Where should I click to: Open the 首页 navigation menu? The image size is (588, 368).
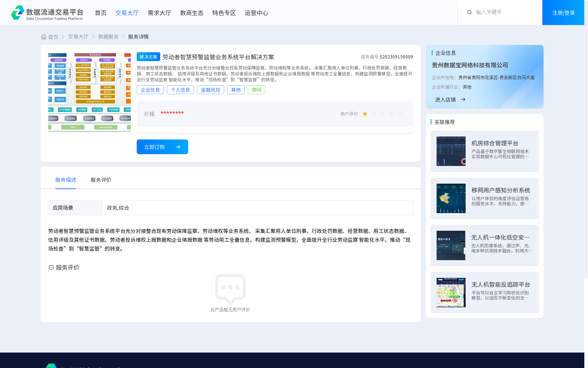coord(101,13)
